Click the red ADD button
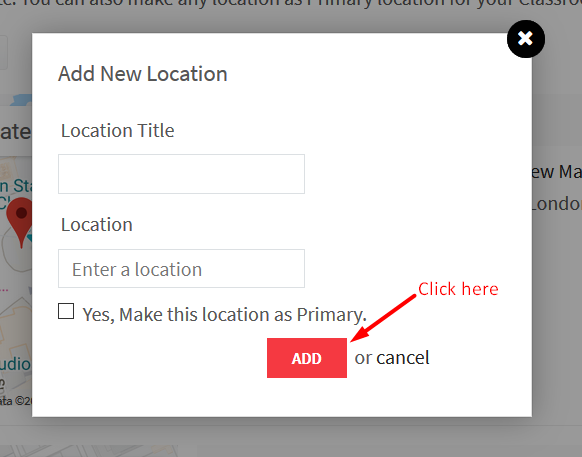 [x=307, y=358]
